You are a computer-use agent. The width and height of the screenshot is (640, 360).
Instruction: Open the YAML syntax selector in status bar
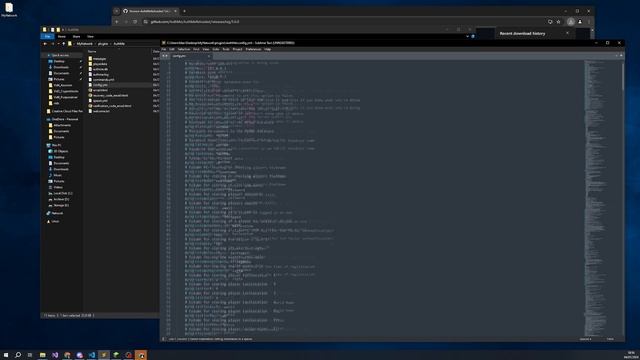coord(610,339)
